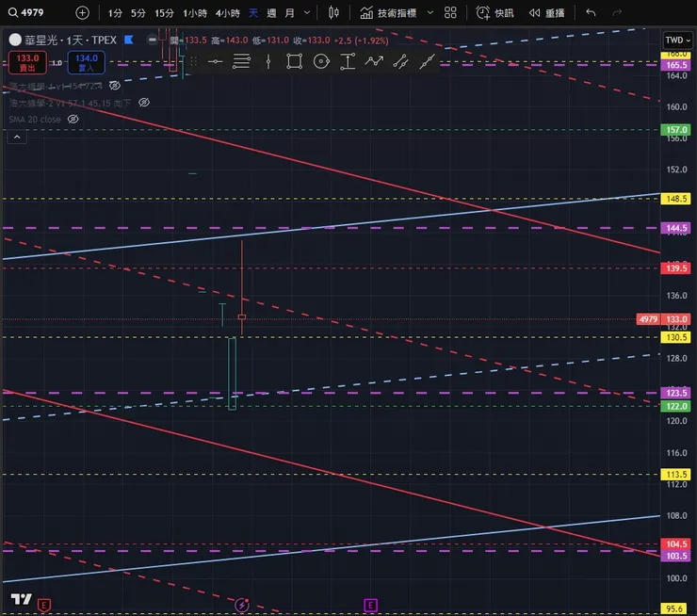Open the TWD currency dropdown
The width and height of the screenshot is (697, 616).
(677, 40)
